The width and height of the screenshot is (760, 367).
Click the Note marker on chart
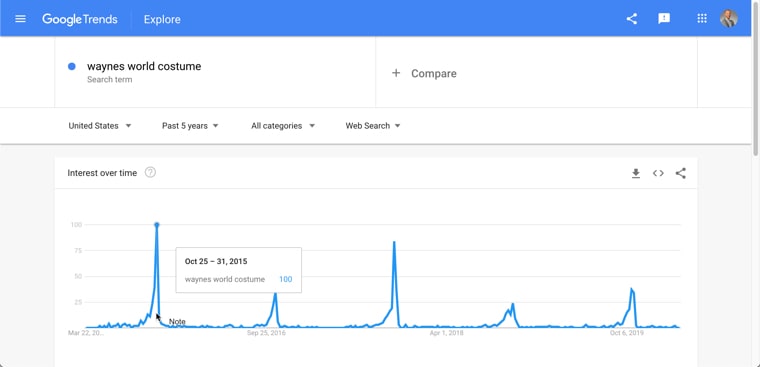coord(177,321)
